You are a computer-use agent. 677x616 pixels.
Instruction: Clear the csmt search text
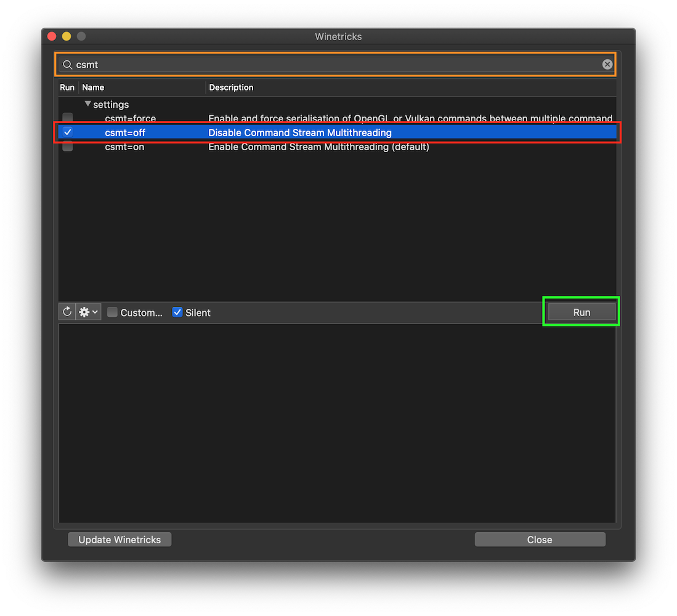607,64
